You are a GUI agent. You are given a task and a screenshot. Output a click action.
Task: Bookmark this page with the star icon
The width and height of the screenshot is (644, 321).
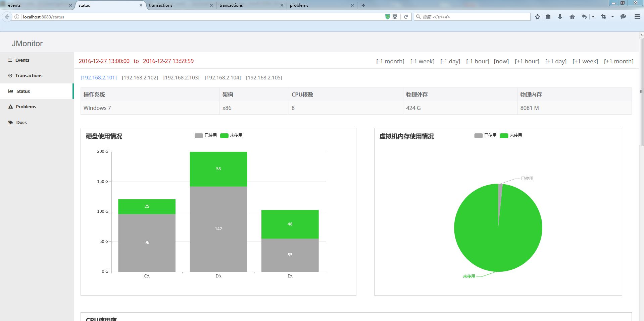(537, 16)
